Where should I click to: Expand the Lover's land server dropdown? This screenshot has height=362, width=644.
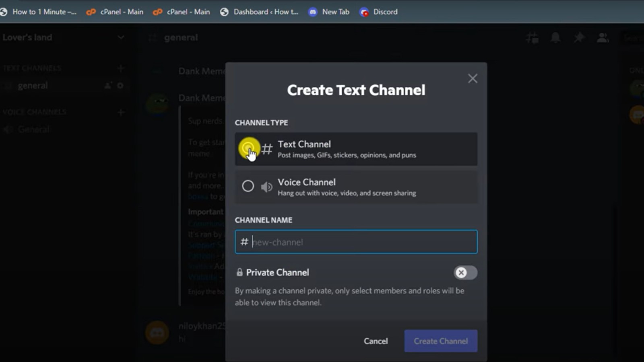(x=120, y=37)
